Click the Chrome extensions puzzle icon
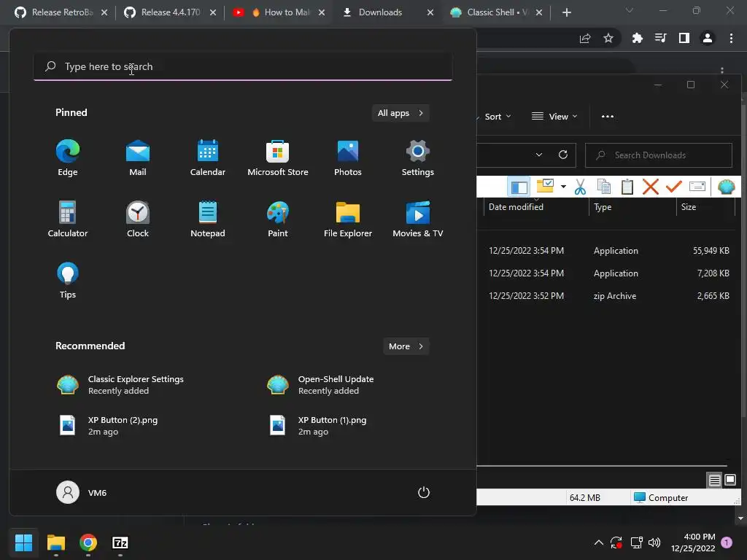Screen dimensions: 747x560 [x=637, y=38]
